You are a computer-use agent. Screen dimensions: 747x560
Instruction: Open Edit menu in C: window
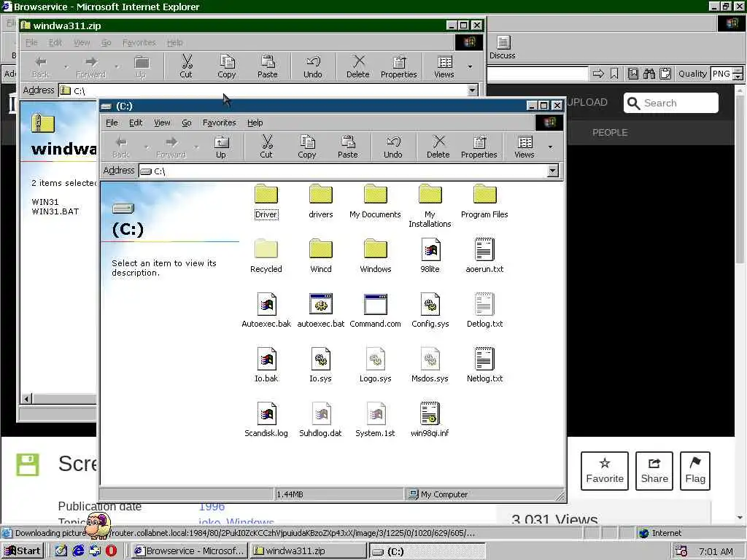[136, 122]
